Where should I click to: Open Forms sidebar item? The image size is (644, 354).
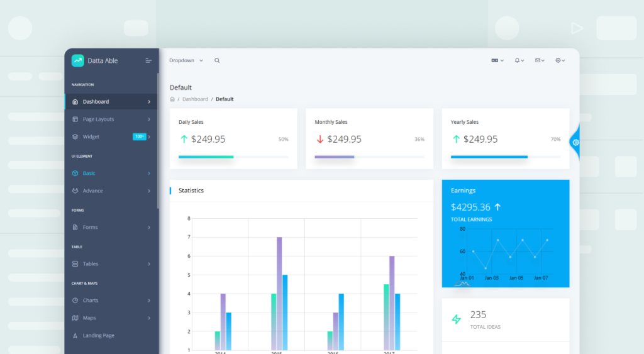click(111, 227)
